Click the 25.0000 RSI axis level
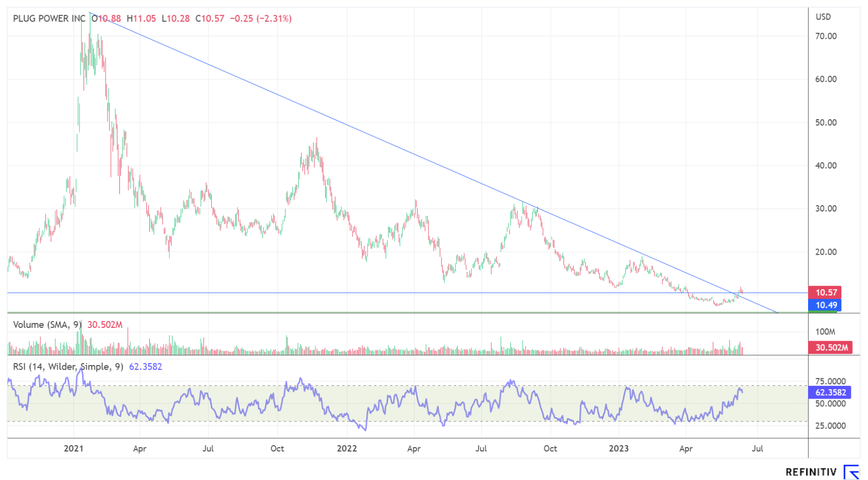868x480 pixels. tap(830, 426)
